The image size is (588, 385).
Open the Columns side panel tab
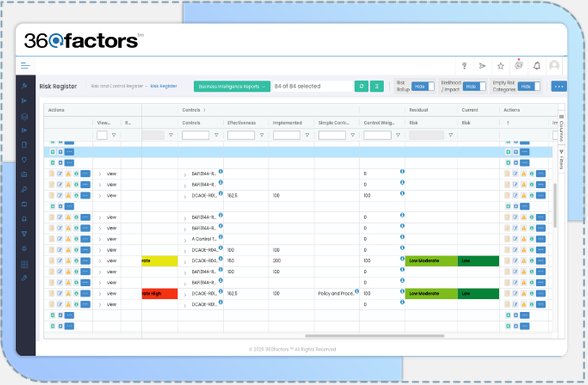tap(561, 128)
